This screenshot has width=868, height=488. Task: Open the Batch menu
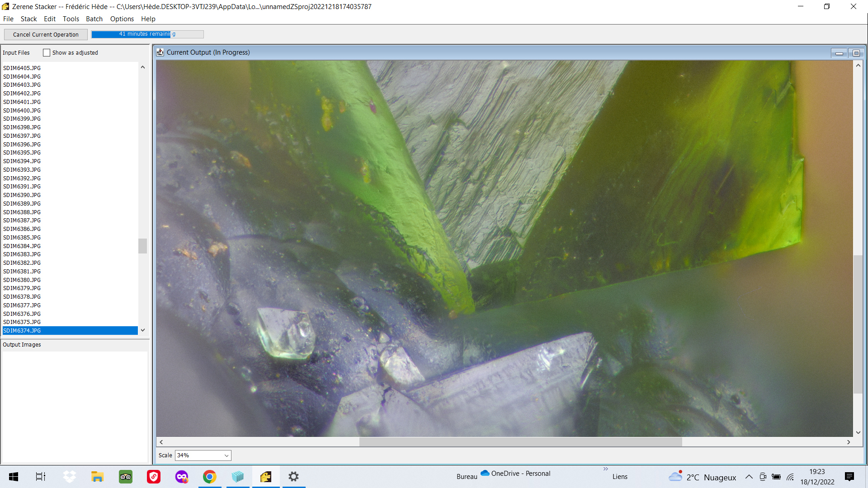click(x=94, y=19)
